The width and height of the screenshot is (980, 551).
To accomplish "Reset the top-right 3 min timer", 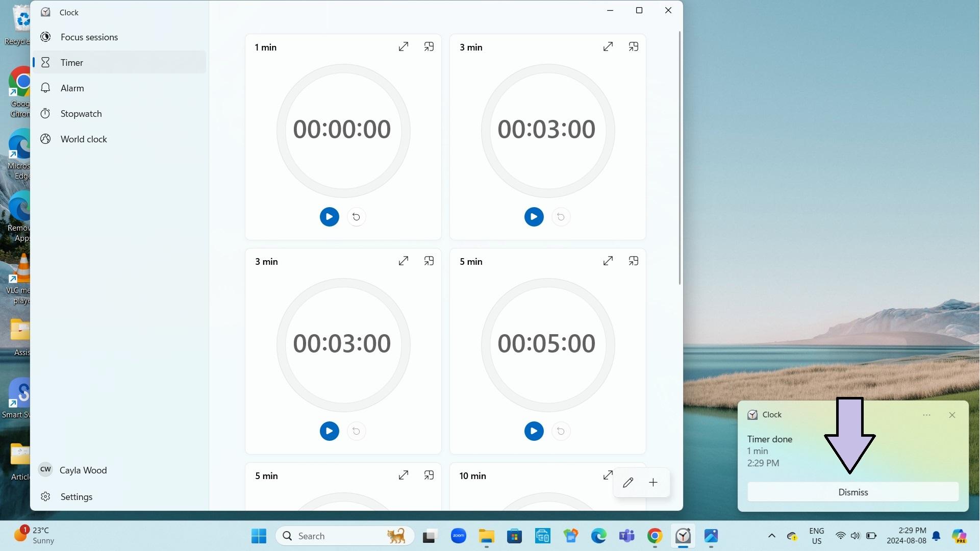I will pos(561,217).
